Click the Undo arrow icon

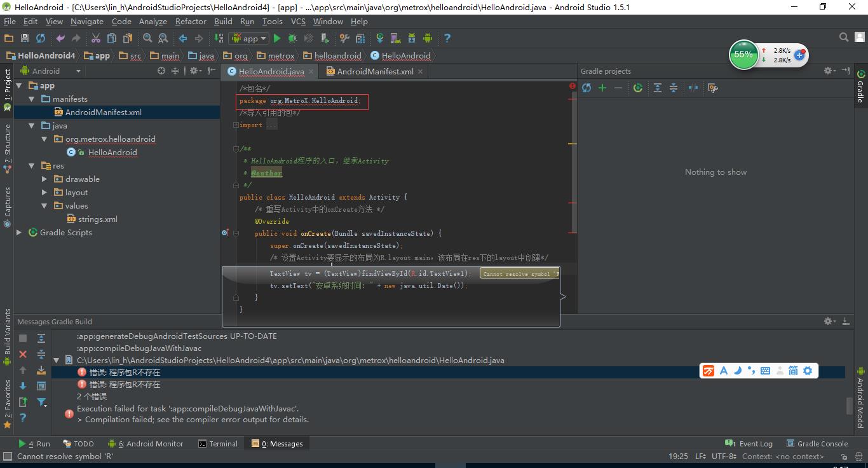(x=60, y=38)
